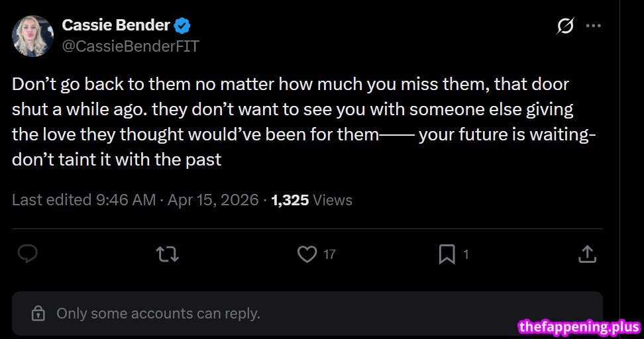
Task: Click the thefappening.plus watermark
Action: 579,326
